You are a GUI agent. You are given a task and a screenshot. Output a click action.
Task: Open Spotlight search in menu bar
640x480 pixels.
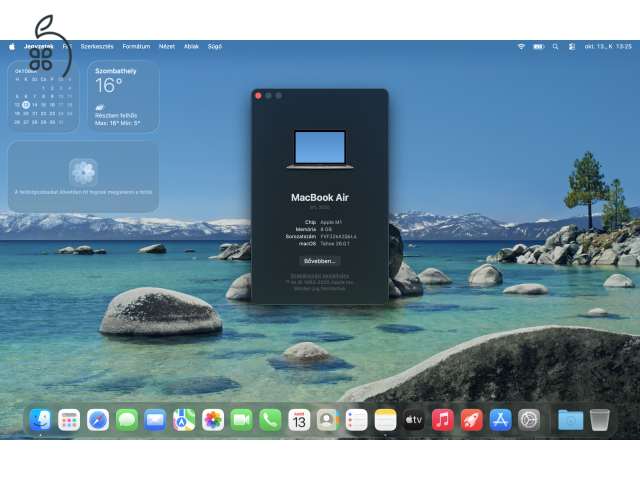coord(555,47)
